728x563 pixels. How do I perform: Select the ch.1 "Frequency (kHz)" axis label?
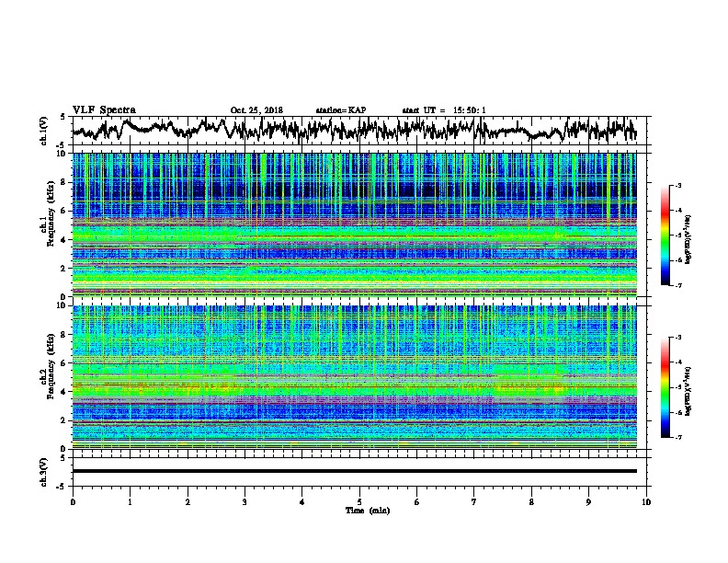point(51,214)
